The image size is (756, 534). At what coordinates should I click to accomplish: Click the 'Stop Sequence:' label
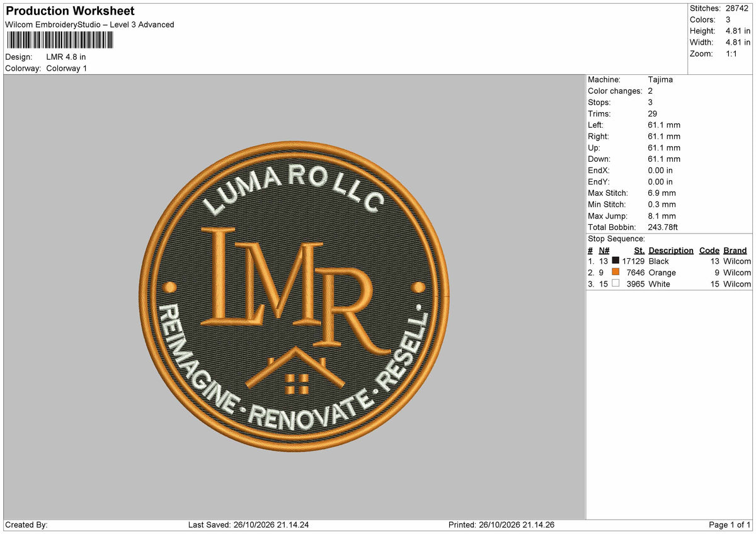click(x=616, y=239)
